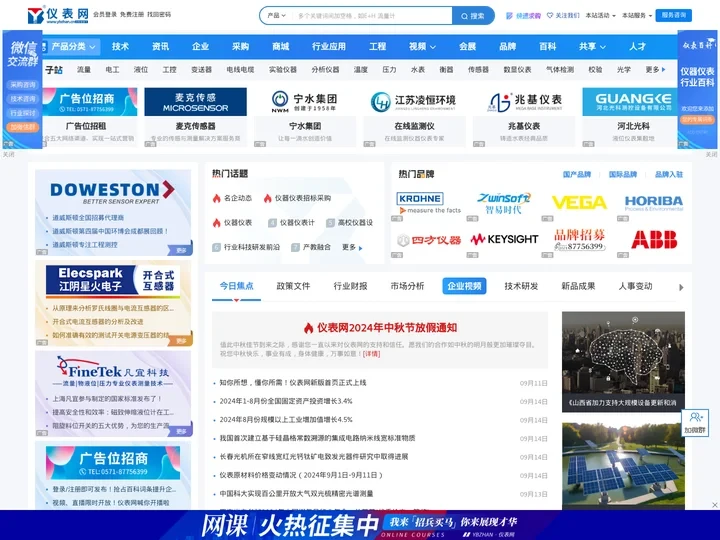Switch to the 行业财报 tab
Image resolution: width=720 pixels, height=540 pixels.
(x=350, y=286)
